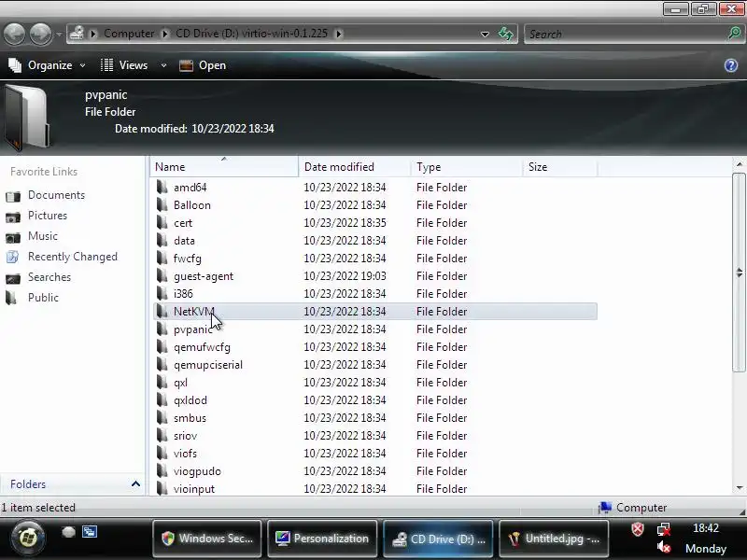
Task: Click the 19:03 date of guest-agent
Action: click(345, 276)
